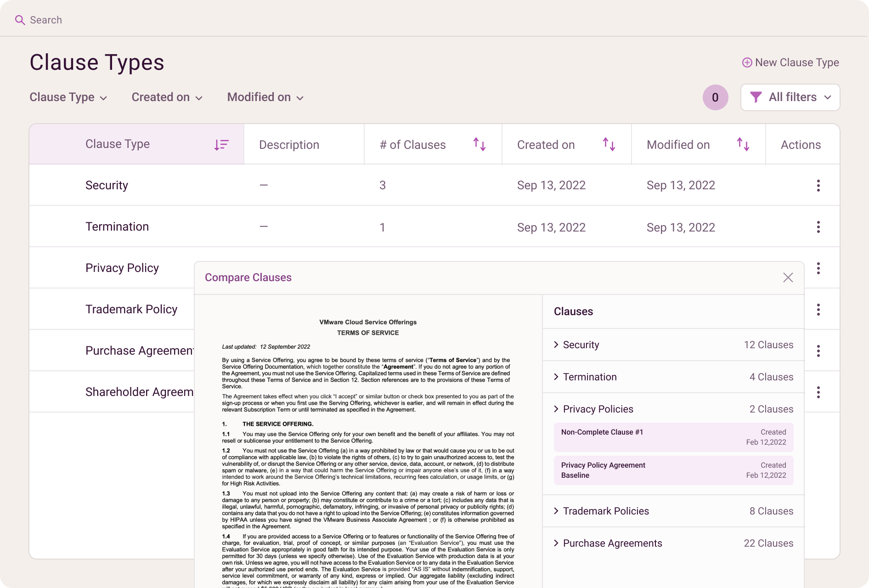The height and width of the screenshot is (588, 869).
Task: Click Termination in the clause type table
Action: (117, 226)
